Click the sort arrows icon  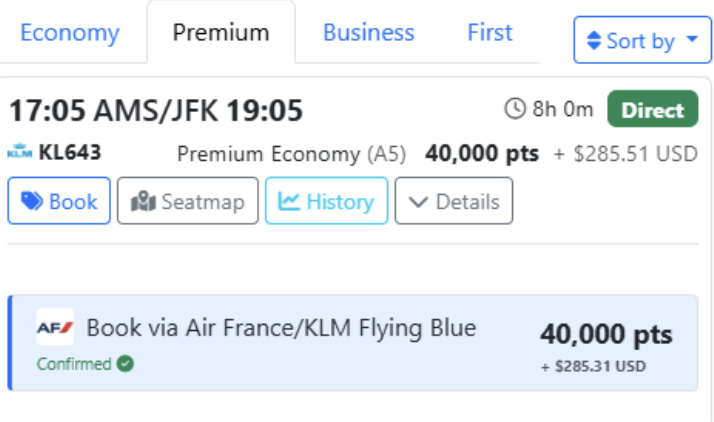[x=594, y=41]
